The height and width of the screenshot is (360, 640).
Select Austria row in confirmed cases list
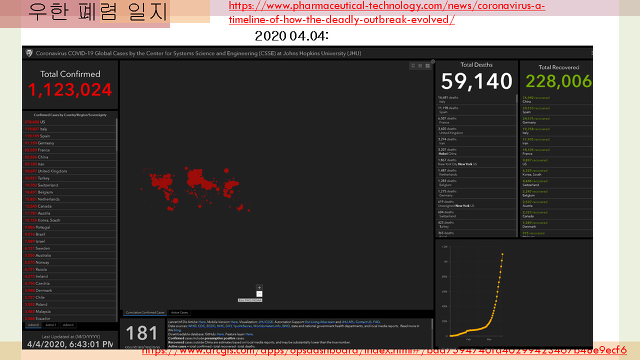pyautogui.click(x=70, y=213)
